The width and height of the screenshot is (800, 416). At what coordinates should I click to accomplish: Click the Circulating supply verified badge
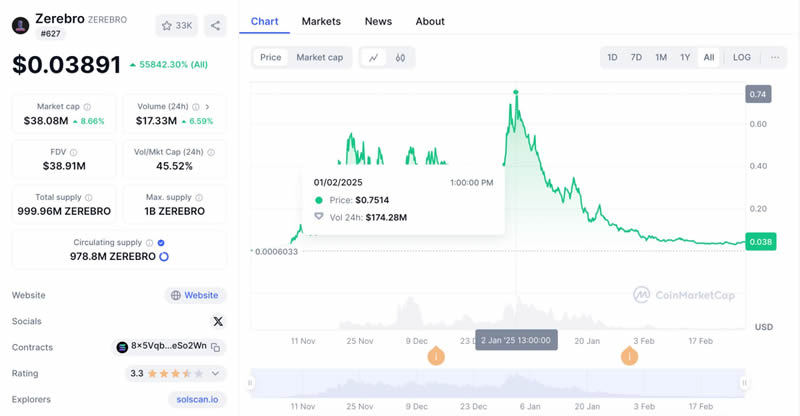161,243
